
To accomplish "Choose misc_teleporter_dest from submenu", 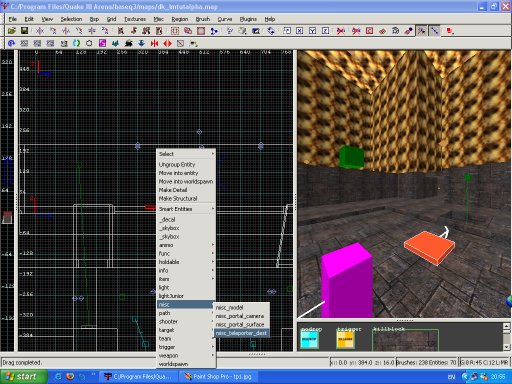I will (x=241, y=333).
